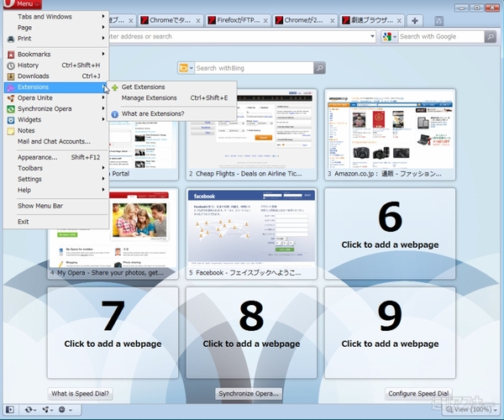
Task: Expand the Help submenu arrow
Action: (103, 190)
